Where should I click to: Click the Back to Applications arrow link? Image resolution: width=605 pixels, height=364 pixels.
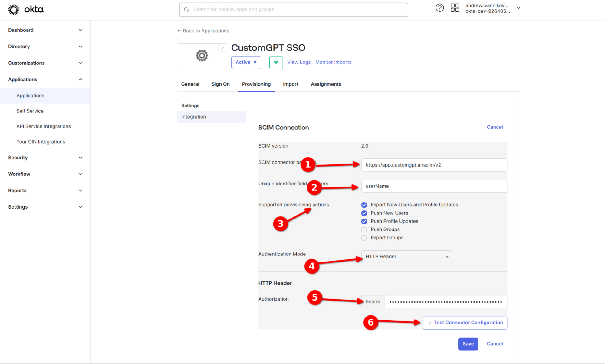pos(203,31)
